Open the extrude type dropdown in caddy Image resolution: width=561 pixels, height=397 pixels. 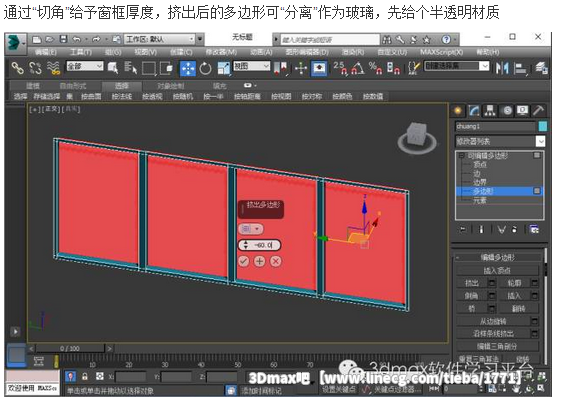251,229
